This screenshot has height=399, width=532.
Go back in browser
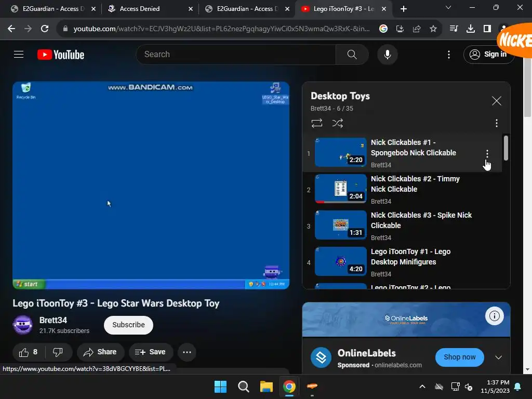click(x=11, y=29)
